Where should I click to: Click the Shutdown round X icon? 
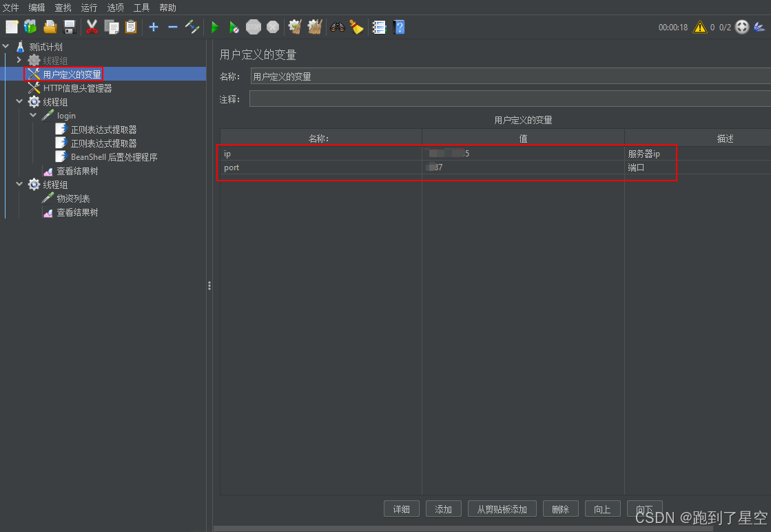point(273,27)
